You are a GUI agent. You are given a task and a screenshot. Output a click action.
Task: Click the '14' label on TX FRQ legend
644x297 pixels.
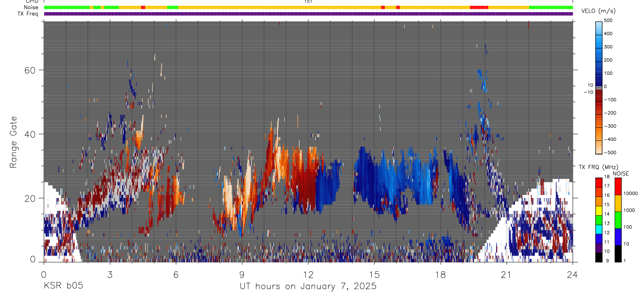coord(607,214)
